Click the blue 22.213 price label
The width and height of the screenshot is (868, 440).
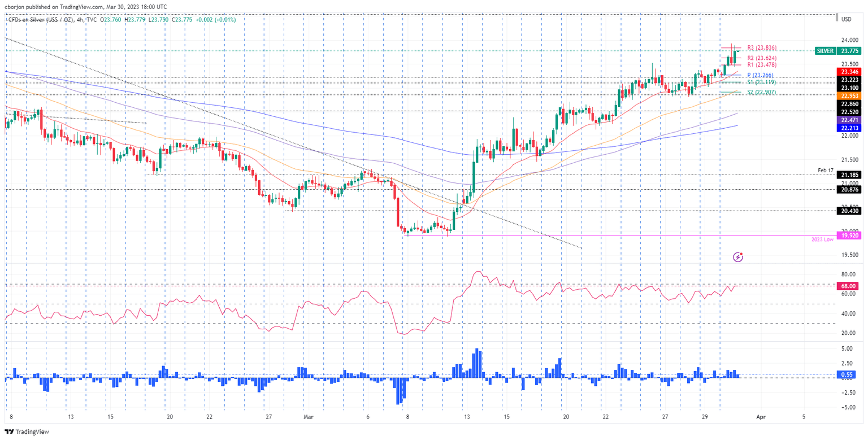pyautogui.click(x=849, y=128)
